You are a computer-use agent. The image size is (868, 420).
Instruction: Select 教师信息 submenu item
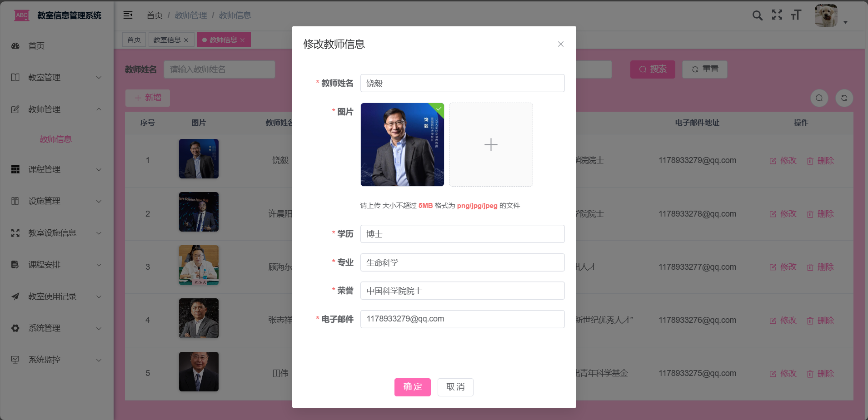coord(55,139)
